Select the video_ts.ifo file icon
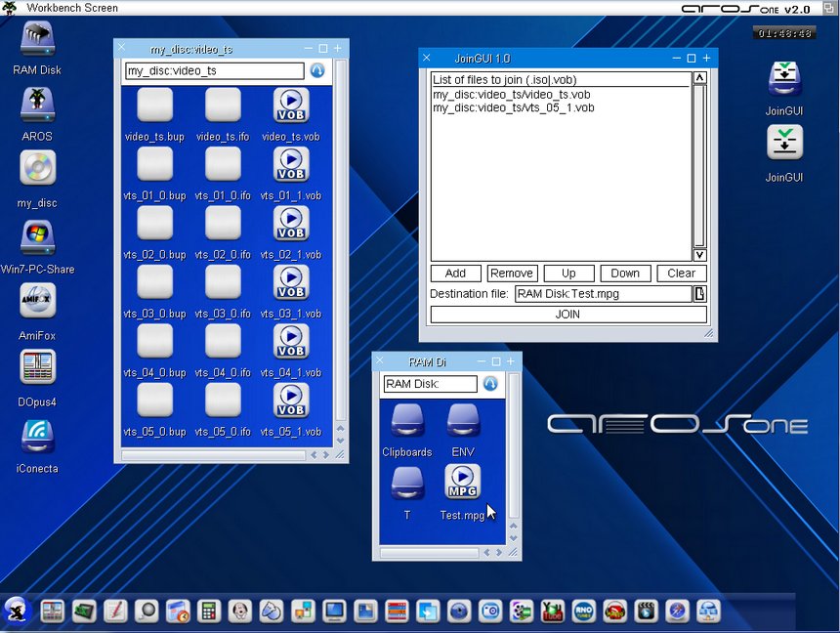The image size is (840, 633). coord(223,105)
